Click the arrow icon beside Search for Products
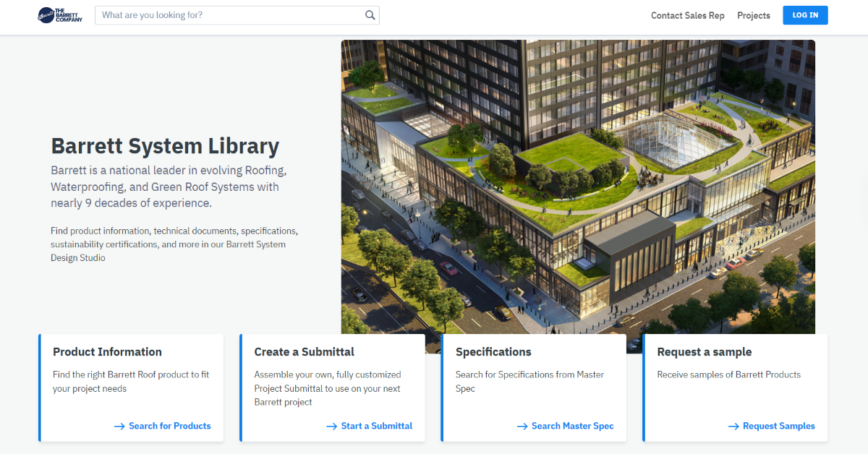The height and width of the screenshot is (454, 868). point(119,427)
